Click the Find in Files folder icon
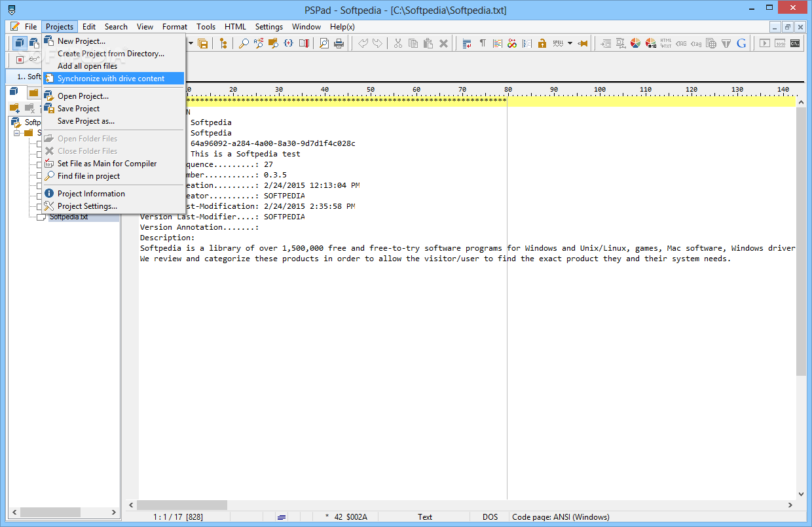 tap(274, 43)
